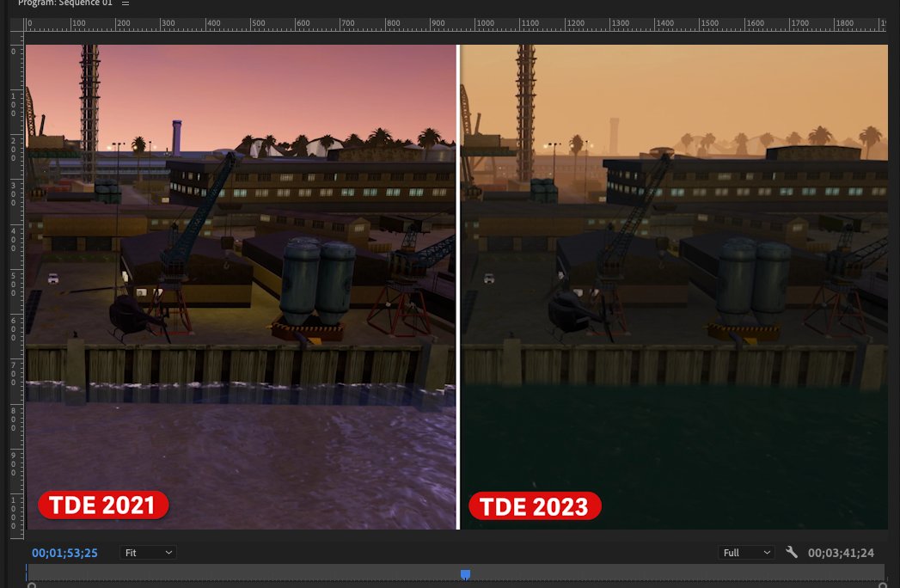
Task: Click the monitor time ruler bar
Action: pos(456,572)
